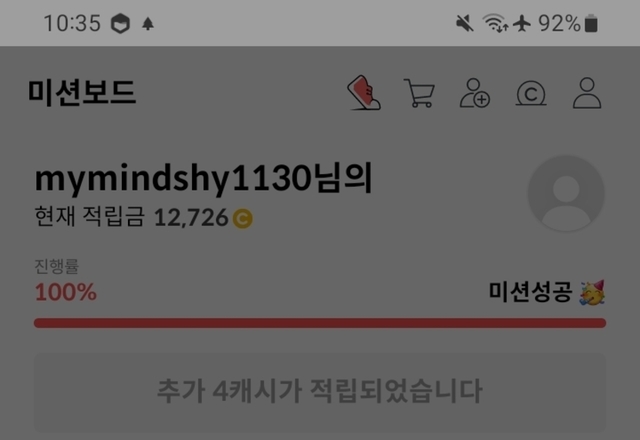Tap the 미션보드 title
640x440 pixels.
point(82,93)
